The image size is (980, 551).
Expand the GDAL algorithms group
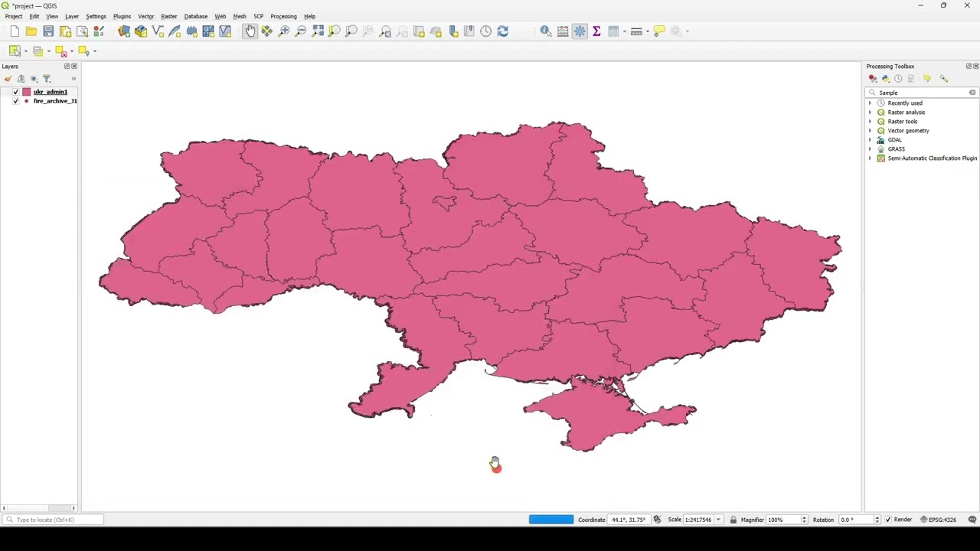pyautogui.click(x=870, y=140)
